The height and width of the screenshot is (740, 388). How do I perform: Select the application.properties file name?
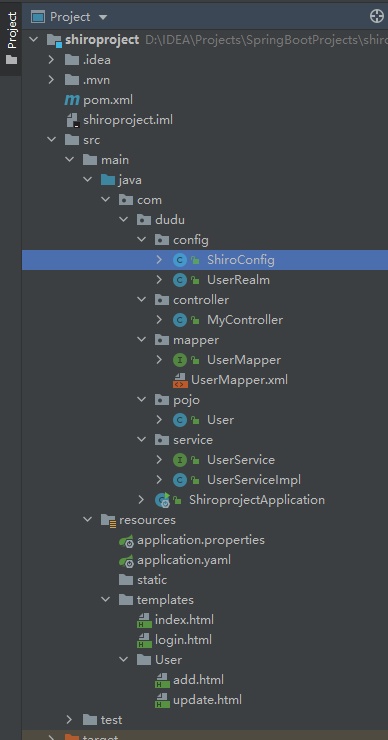tap(201, 540)
